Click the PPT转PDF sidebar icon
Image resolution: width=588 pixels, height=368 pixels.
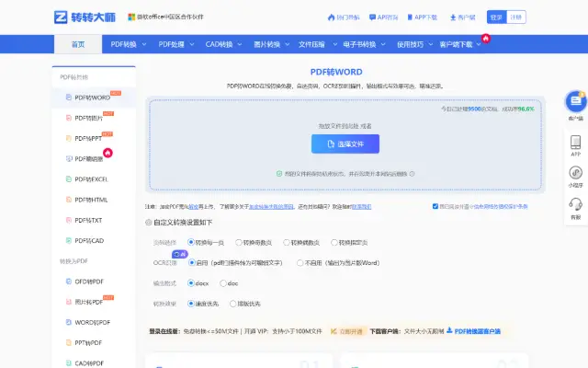pos(69,342)
